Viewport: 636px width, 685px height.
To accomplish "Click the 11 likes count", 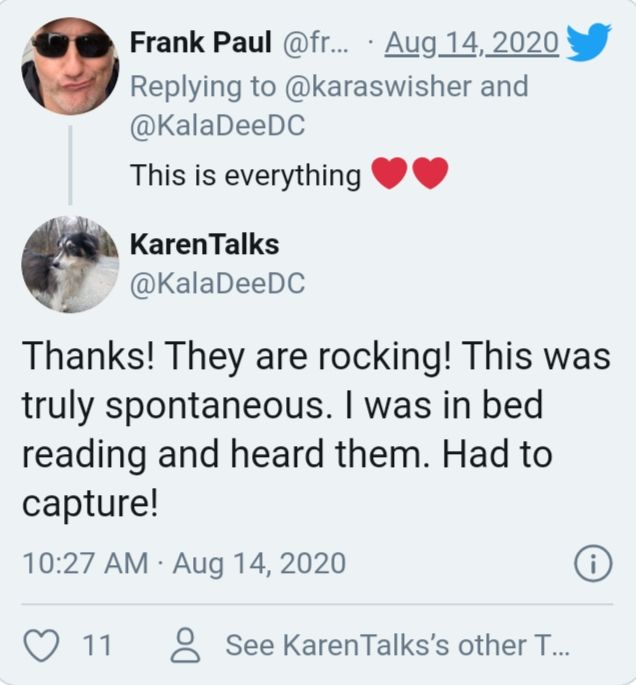I will [96, 645].
